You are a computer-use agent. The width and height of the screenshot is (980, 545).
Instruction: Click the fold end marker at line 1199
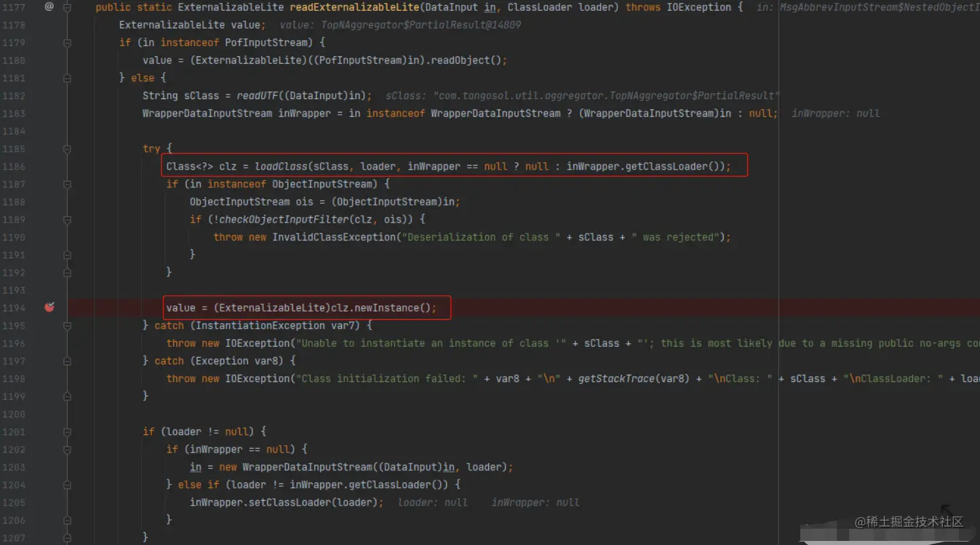pos(67,396)
